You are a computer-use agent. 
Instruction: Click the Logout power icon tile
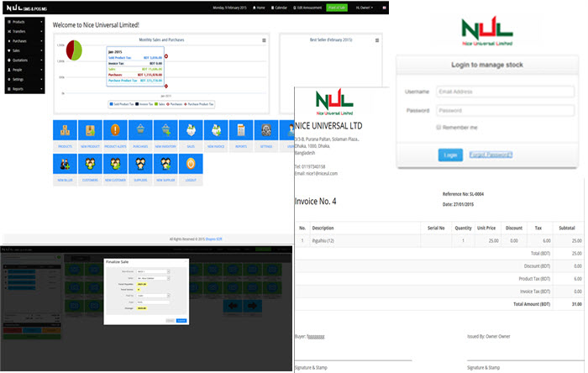[x=192, y=165]
